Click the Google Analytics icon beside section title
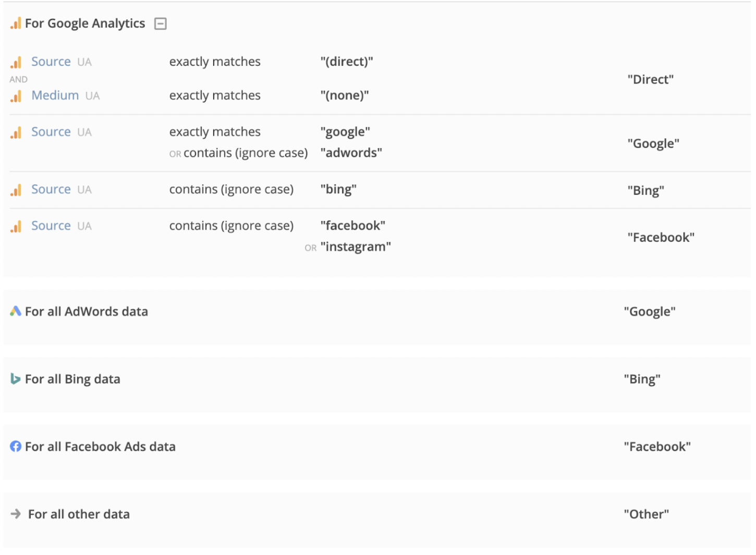The image size is (756, 555). click(x=16, y=23)
